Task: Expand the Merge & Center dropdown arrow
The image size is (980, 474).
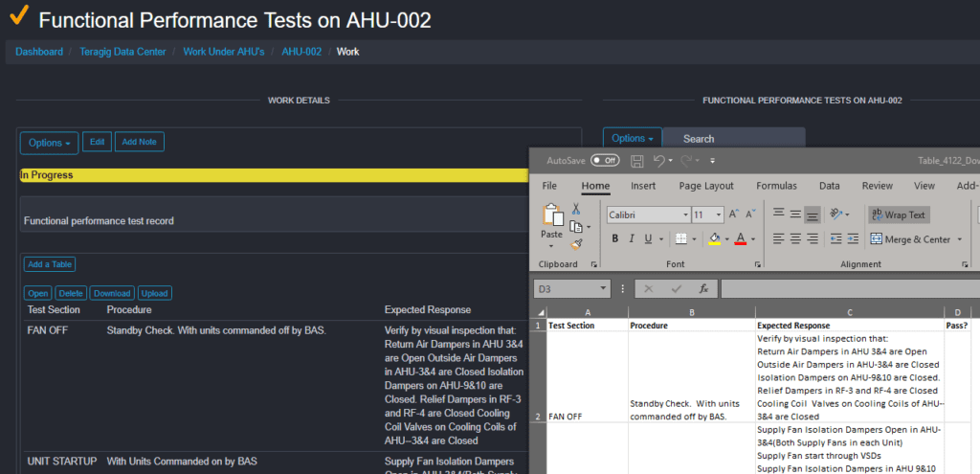Action: tap(959, 239)
